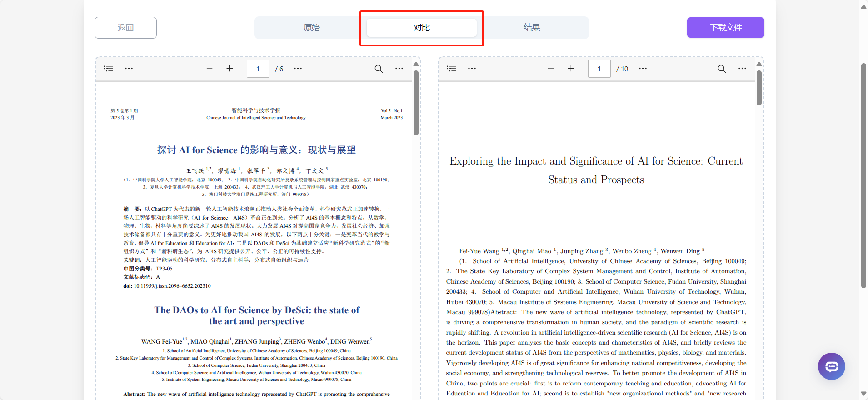This screenshot has height=400, width=868.
Task: Click right viewer page number field
Action: pos(599,69)
